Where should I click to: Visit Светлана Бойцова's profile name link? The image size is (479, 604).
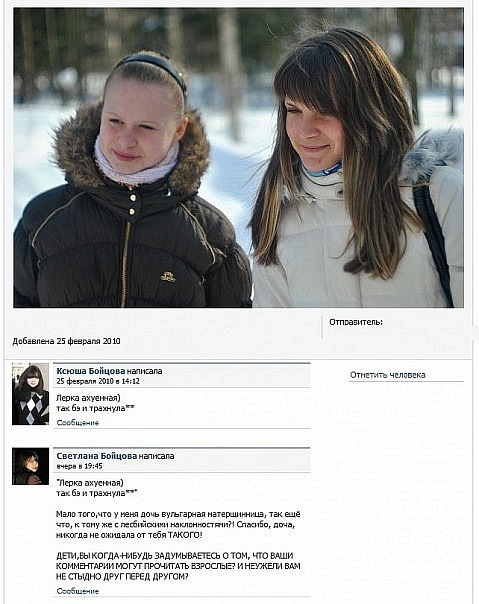tap(96, 456)
